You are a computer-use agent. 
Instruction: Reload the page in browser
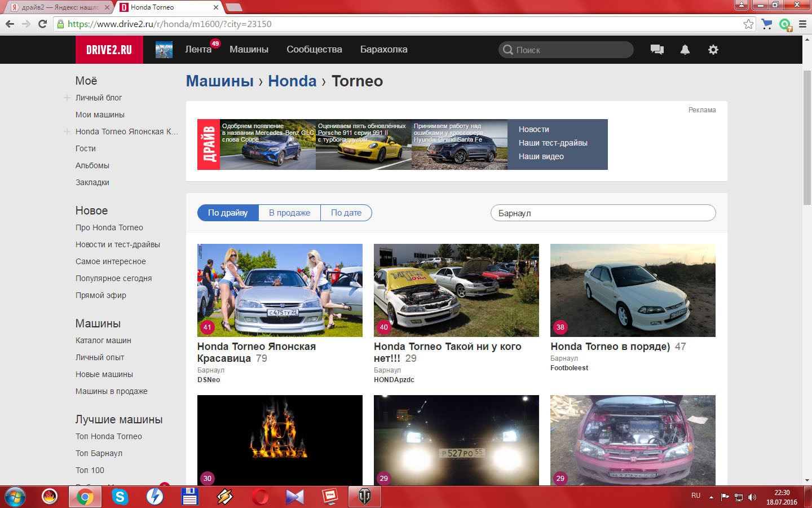[42, 24]
